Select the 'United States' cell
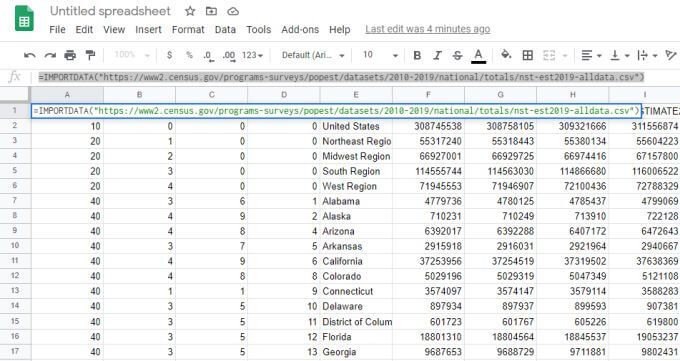The image size is (680, 361). coord(356,126)
